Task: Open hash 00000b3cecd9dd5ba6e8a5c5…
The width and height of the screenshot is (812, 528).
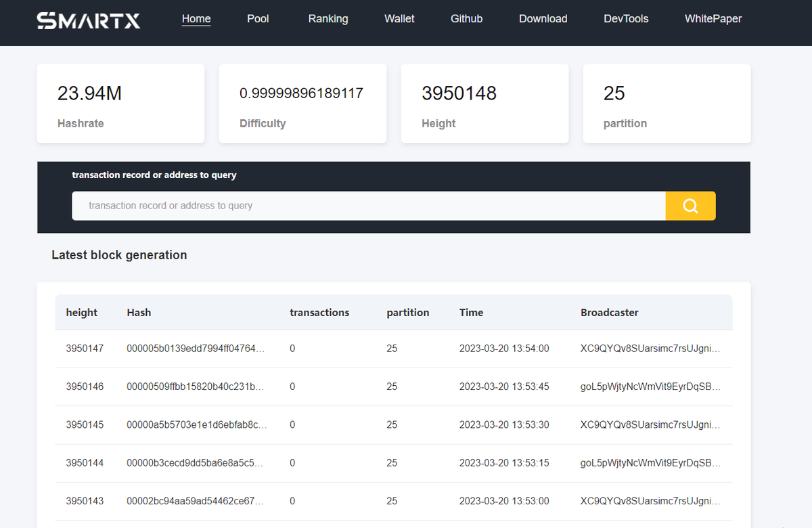Action: 196,463
